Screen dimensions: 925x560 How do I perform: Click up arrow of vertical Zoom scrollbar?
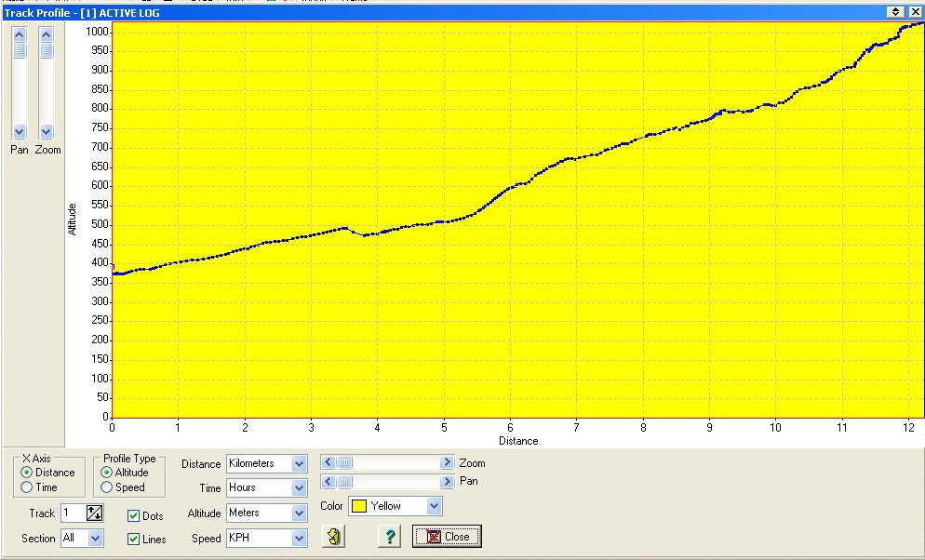(47, 34)
